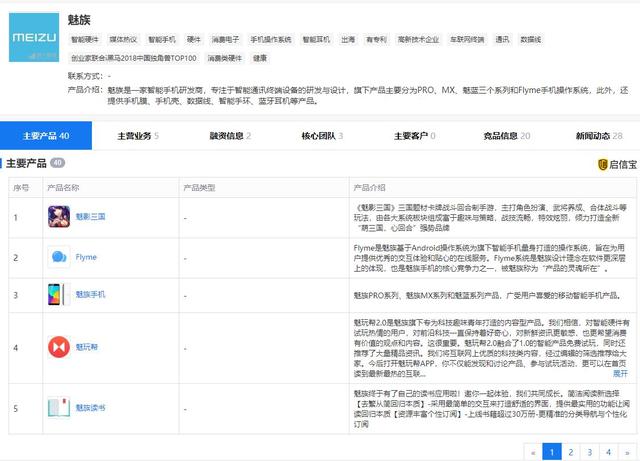Open the 主营业务 tab
640x461 pixels.
pyautogui.click(x=138, y=136)
